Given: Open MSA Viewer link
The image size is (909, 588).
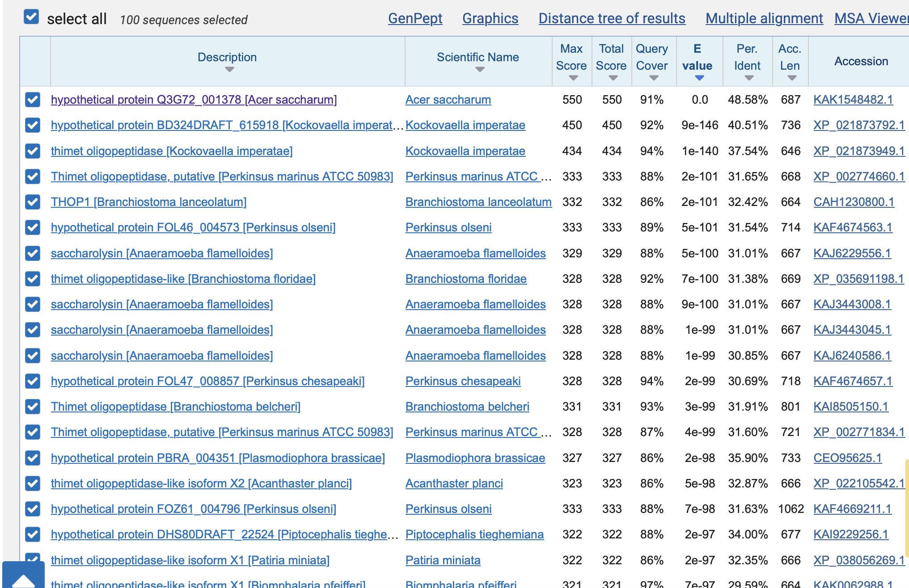Looking at the screenshot, I should point(871,18).
